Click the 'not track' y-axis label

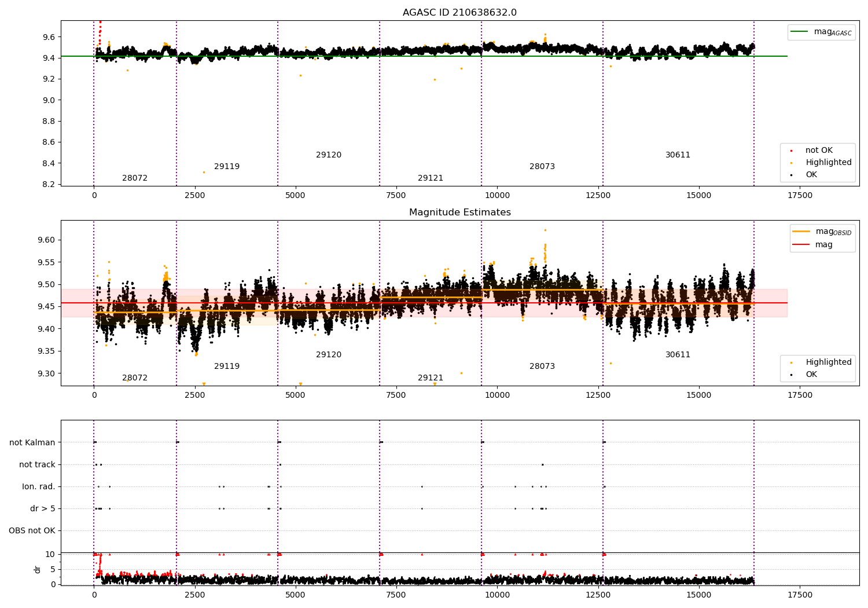(37, 464)
